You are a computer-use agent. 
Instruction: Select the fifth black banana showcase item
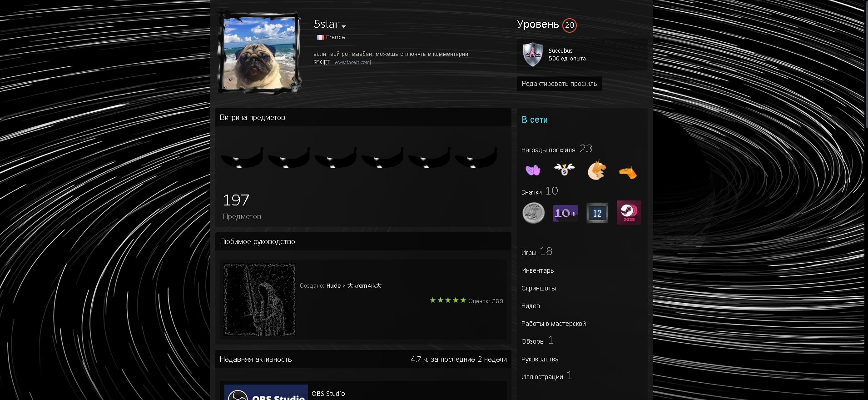coord(429,158)
